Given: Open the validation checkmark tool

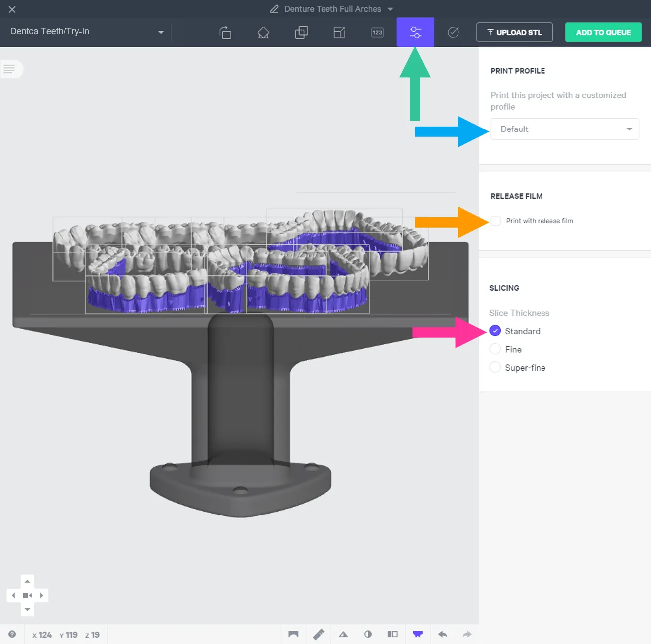Looking at the screenshot, I should [453, 32].
